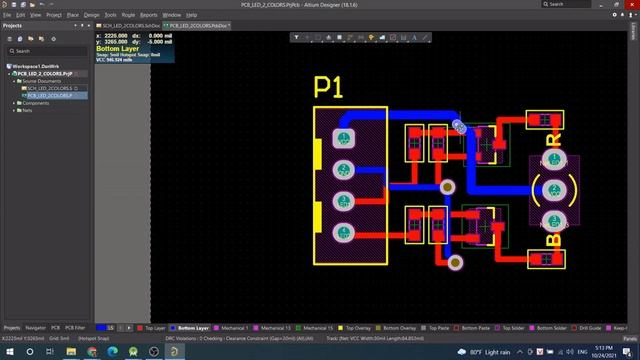
Task: Open the PCB Filter panel tab
Action: (75, 328)
